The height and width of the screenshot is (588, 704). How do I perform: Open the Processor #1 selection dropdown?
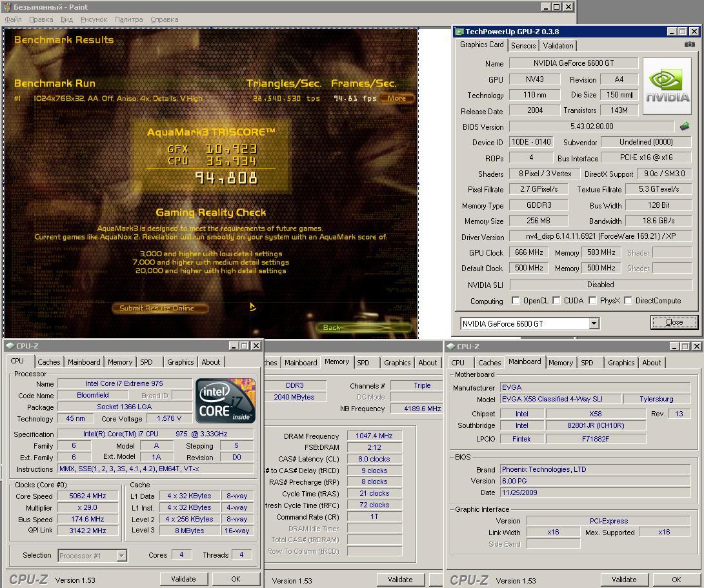[x=121, y=556]
